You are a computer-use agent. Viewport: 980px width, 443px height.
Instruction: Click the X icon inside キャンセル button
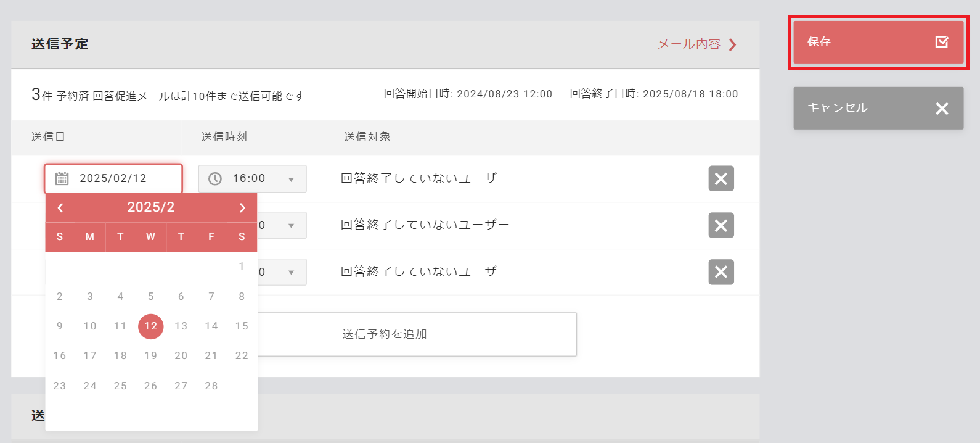(942, 109)
